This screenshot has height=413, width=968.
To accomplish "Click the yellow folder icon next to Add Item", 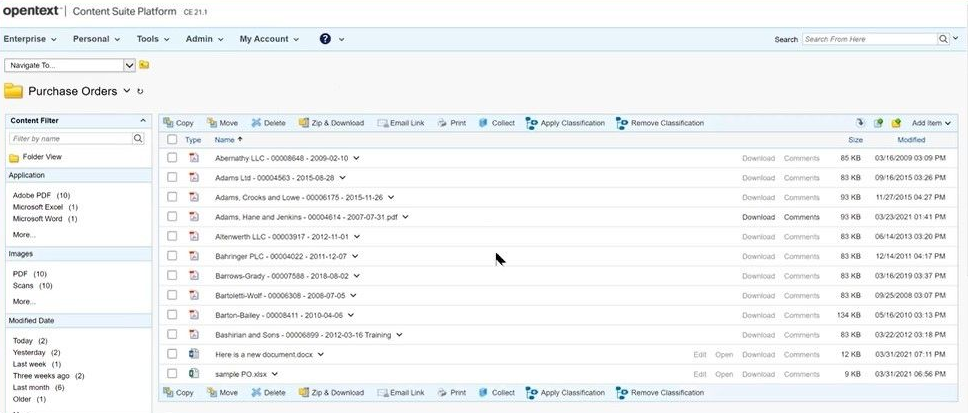I will (896, 123).
